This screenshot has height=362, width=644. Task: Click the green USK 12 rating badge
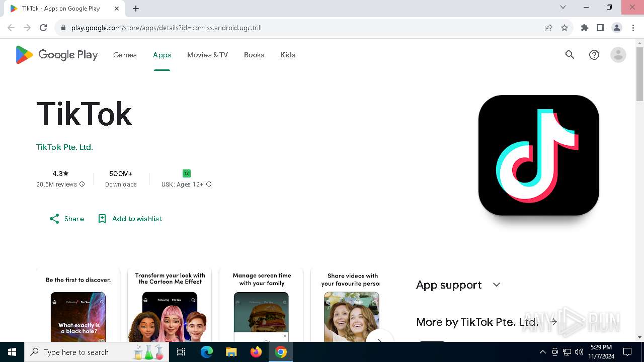[x=187, y=173]
